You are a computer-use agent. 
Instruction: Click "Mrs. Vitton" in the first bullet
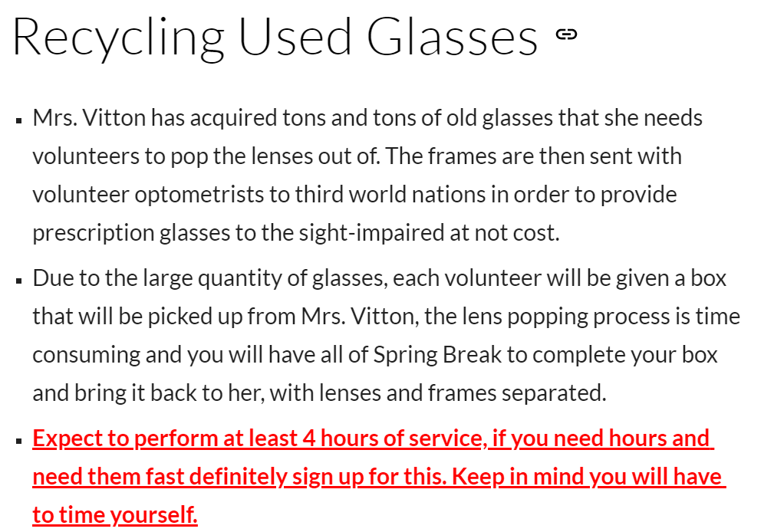(x=89, y=117)
